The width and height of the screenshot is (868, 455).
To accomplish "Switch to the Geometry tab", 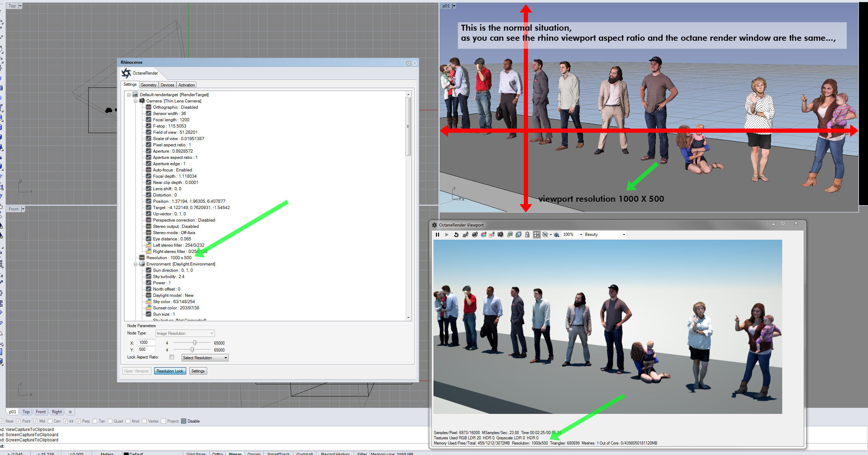I will pos(149,85).
